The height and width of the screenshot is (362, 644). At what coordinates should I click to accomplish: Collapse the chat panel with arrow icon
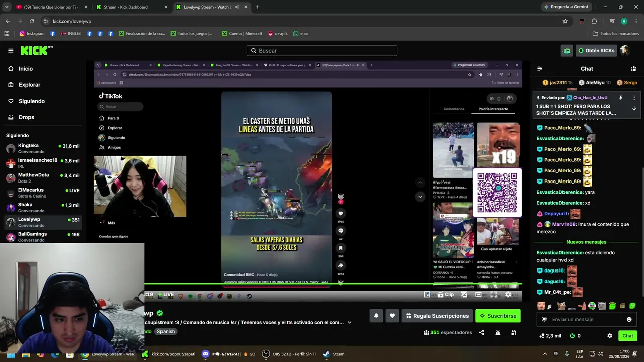pyautogui.click(x=540, y=69)
